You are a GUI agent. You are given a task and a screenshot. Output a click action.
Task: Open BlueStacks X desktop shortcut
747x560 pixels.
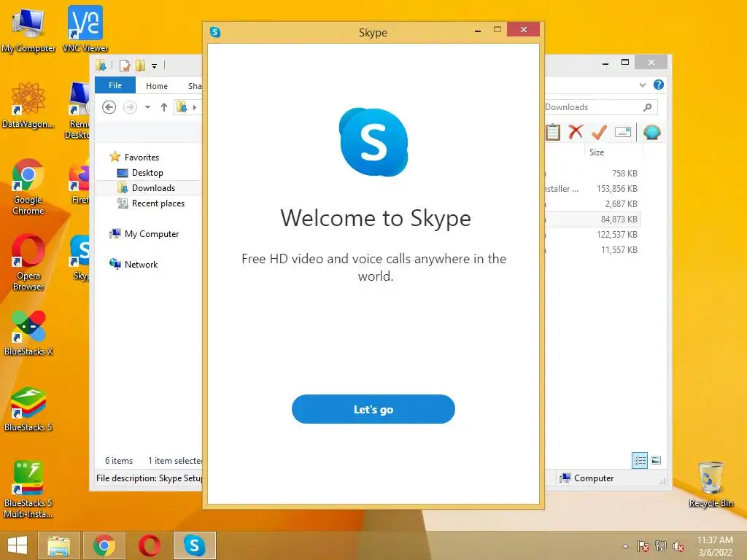tap(28, 332)
